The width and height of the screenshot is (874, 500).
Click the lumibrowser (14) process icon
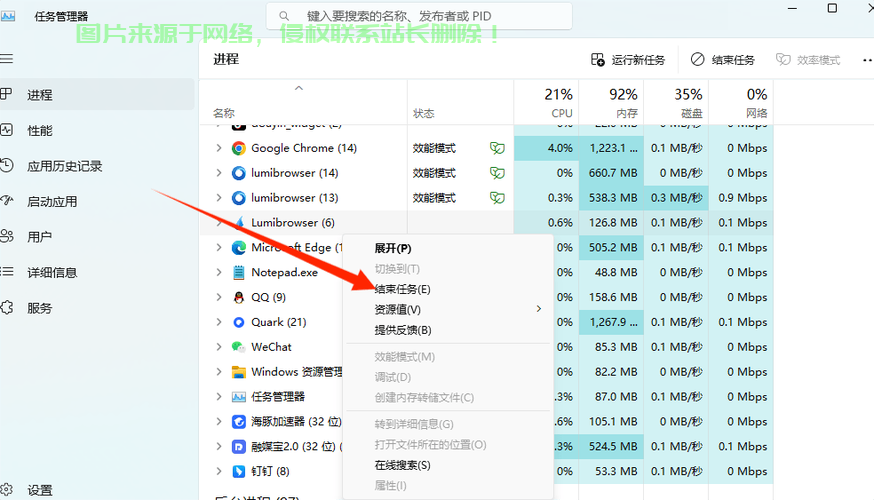tap(239, 173)
